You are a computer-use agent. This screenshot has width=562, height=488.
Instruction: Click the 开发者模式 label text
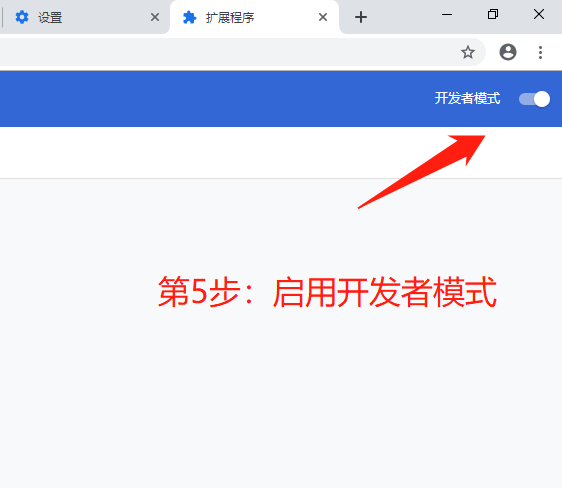tap(467, 98)
